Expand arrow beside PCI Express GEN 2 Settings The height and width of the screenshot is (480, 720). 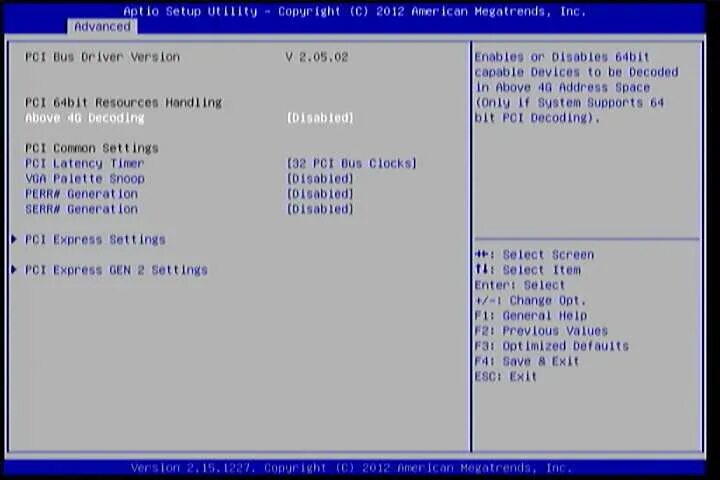click(x=14, y=270)
